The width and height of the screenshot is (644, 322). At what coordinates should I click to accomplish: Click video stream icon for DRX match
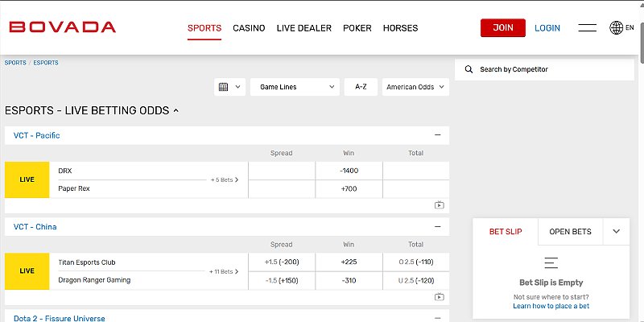point(439,205)
